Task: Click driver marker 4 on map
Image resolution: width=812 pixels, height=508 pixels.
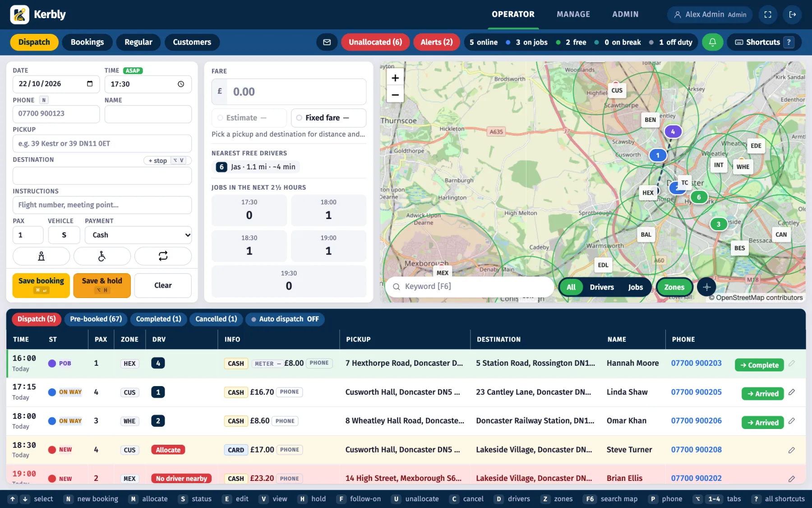Action: (x=673, y=132)
